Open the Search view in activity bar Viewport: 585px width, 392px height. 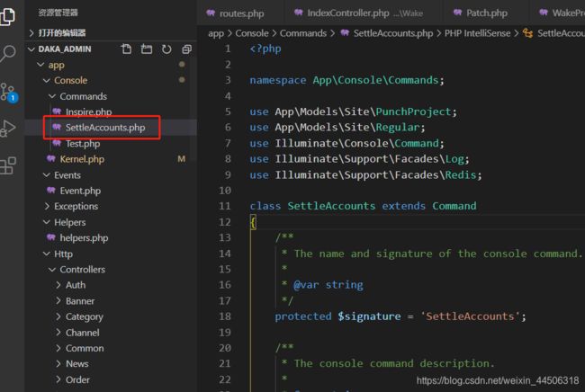[7, 54]
